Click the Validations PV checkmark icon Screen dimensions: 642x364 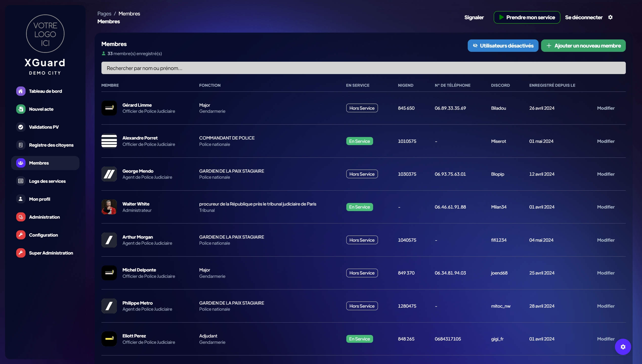click(x=21, y=127)
